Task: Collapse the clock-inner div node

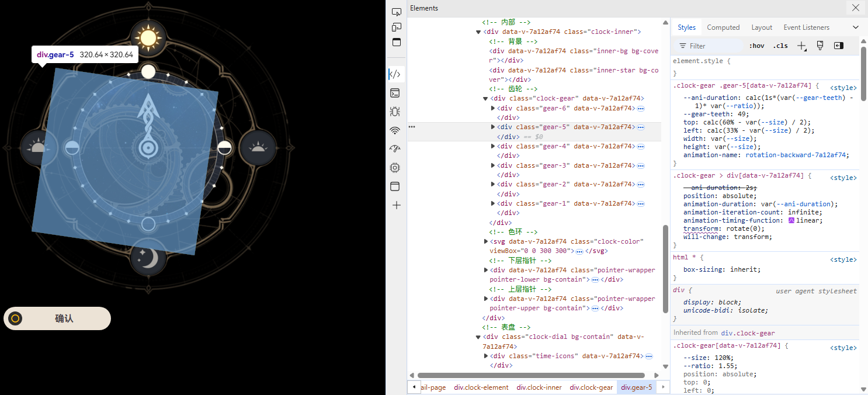Action: (479, 32)
